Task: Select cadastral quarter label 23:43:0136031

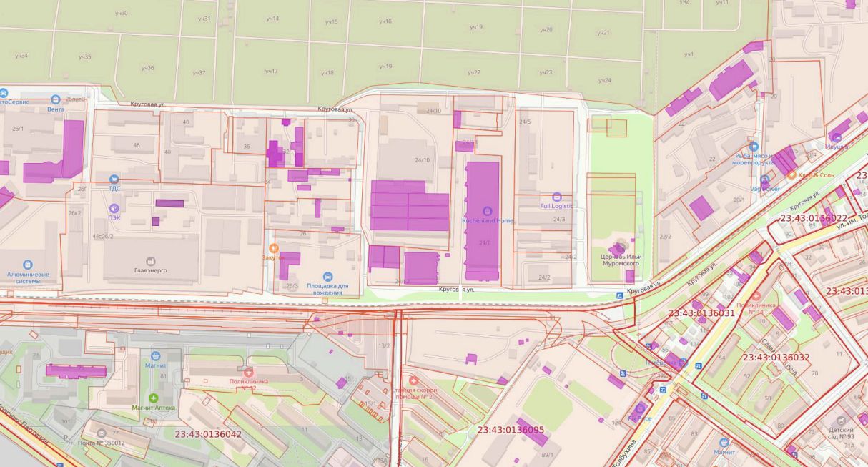Action: [x=701, y=313]
